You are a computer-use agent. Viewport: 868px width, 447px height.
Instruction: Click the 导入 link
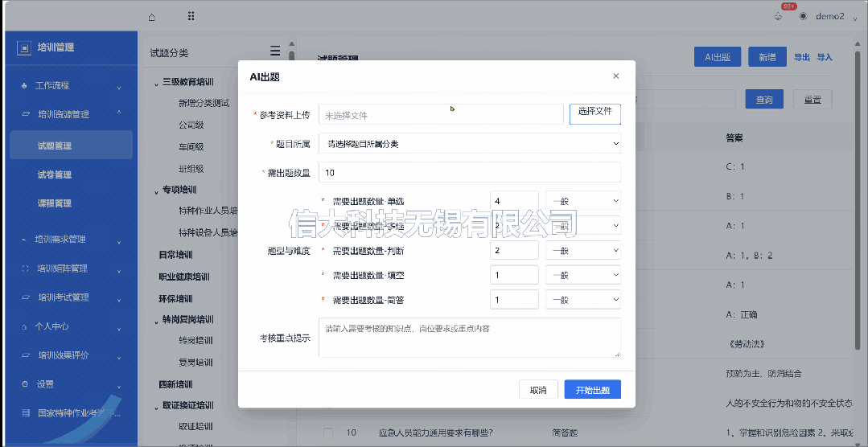tap(825, 57)
